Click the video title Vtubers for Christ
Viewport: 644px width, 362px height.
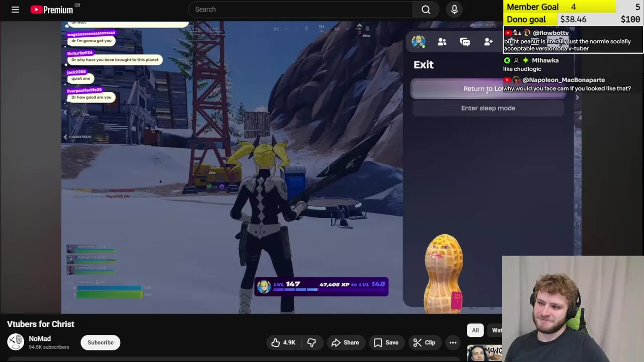[41, 324]
